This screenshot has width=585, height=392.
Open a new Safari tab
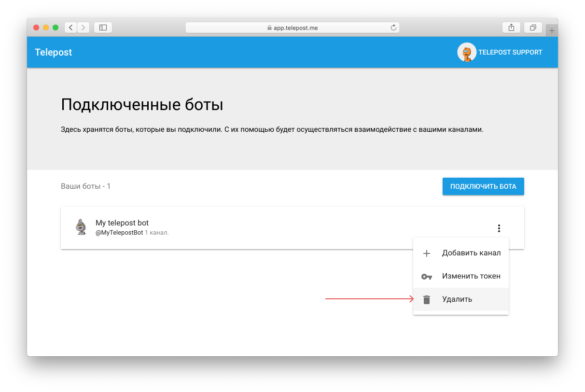(552, 30)
